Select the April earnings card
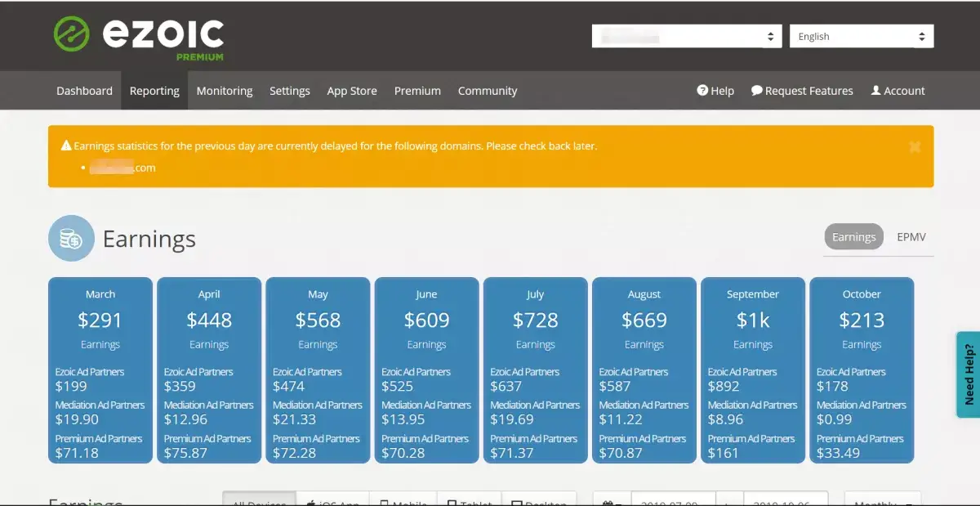The height and width of the screenshot is (506, 980). [209, 370]
